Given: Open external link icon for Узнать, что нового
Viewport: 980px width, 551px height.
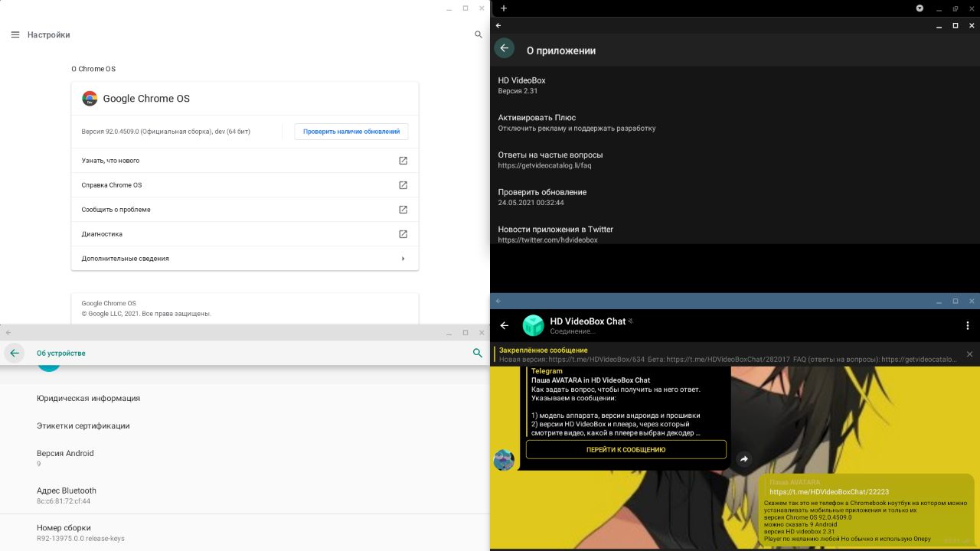Looking at the screenshot, I should [x=403, y=161].
